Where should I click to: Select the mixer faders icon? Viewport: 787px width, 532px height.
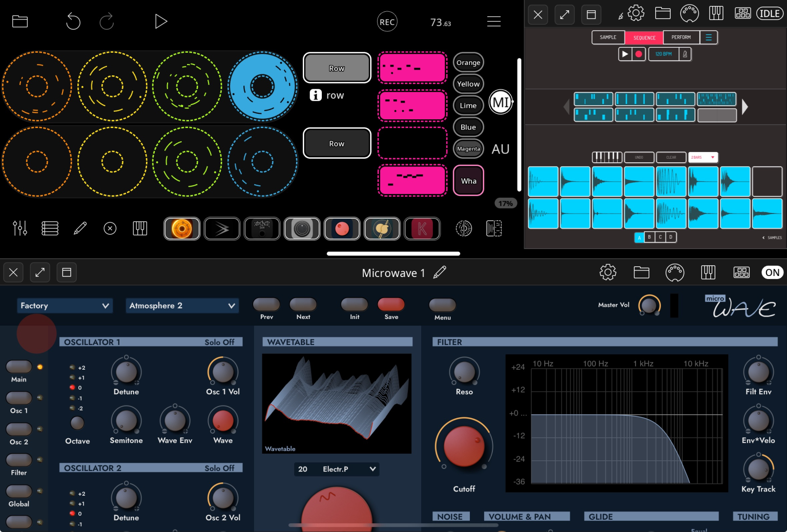[x=19, y=228]
